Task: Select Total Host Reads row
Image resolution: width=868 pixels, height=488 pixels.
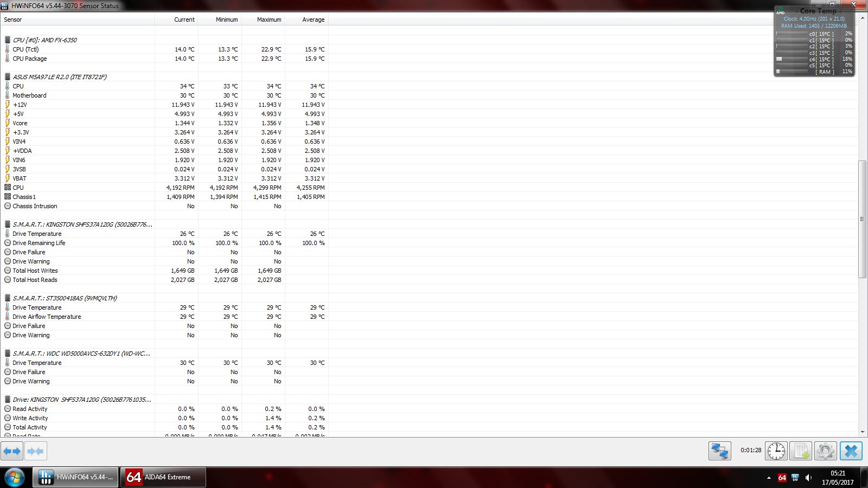Action: click(x=164, y=280)
